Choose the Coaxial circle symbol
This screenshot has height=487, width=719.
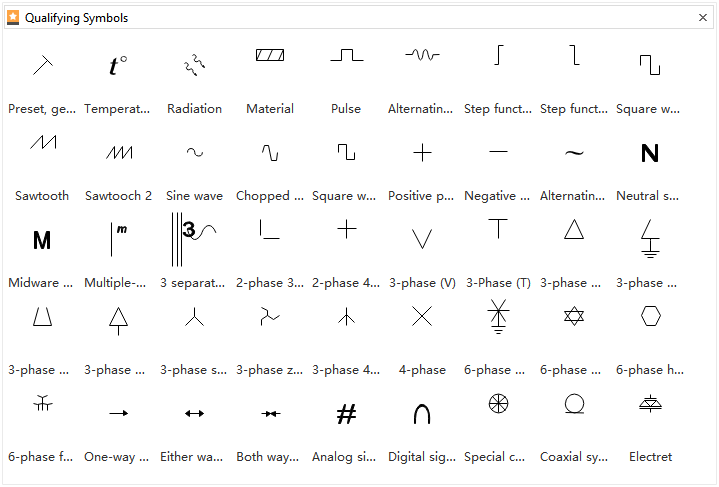575,404
